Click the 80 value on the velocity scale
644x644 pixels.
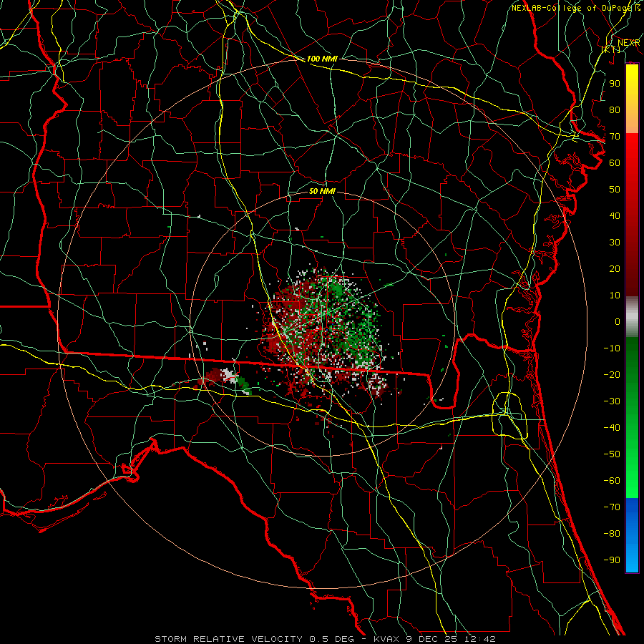615,109
